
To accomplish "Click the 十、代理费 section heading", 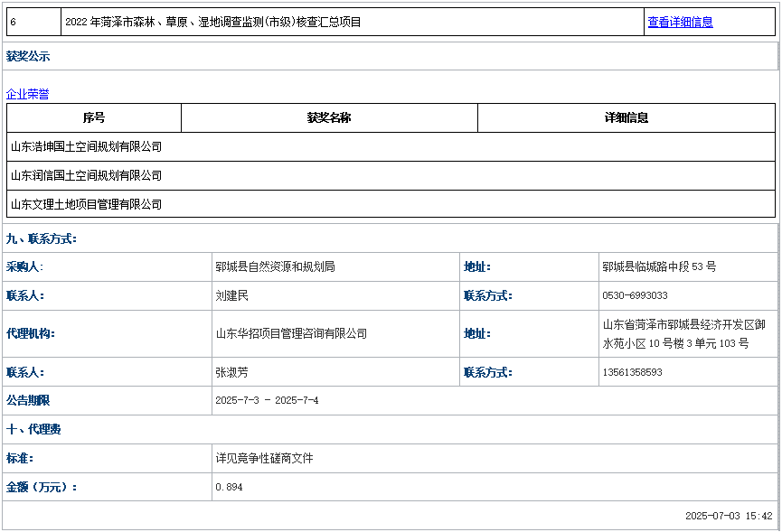I will click(33, 429).
